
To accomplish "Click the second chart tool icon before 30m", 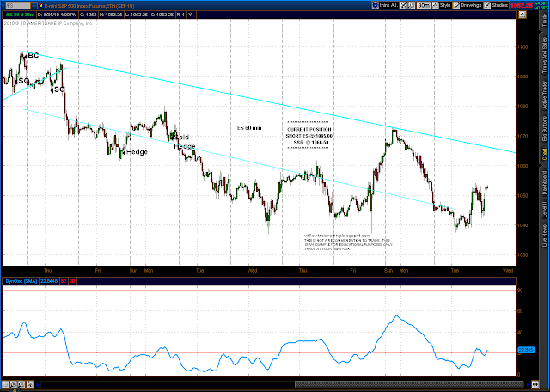I will coord(412,5).
